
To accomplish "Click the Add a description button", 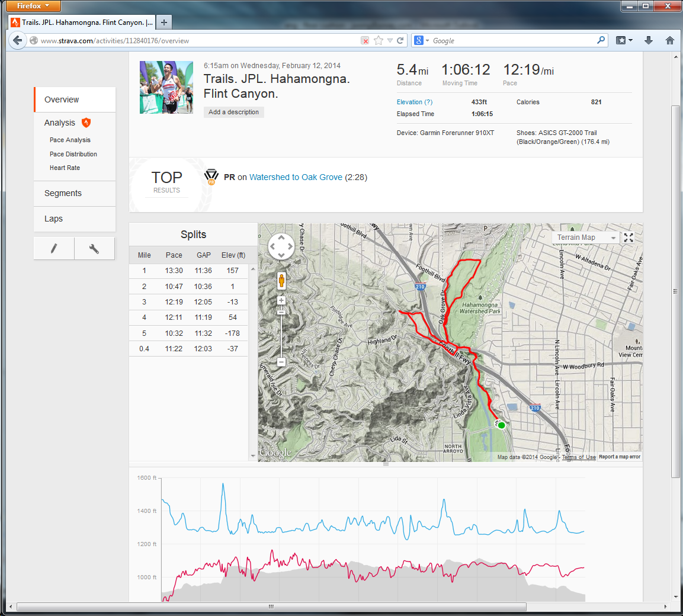I will coord(233,112).
